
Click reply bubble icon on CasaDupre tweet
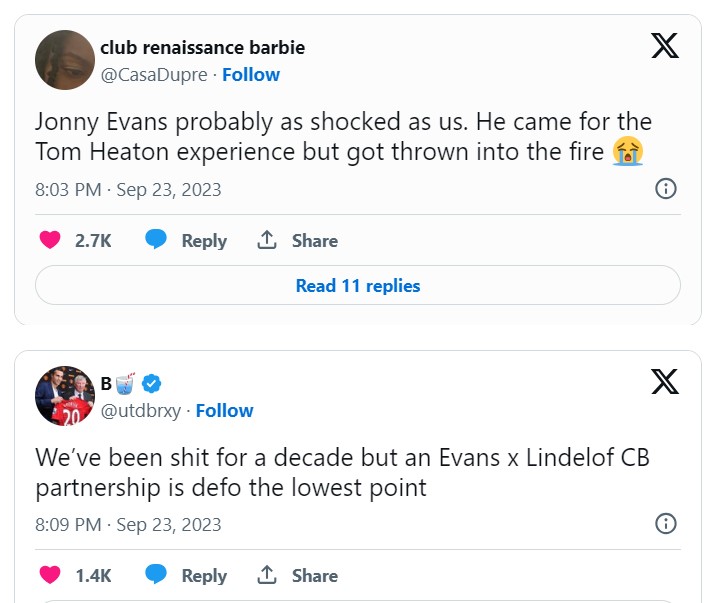(156, 240)
